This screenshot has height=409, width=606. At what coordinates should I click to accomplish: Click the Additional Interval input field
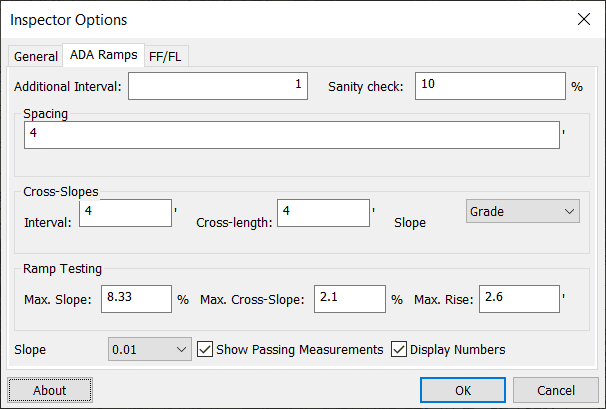pos(218,86)
